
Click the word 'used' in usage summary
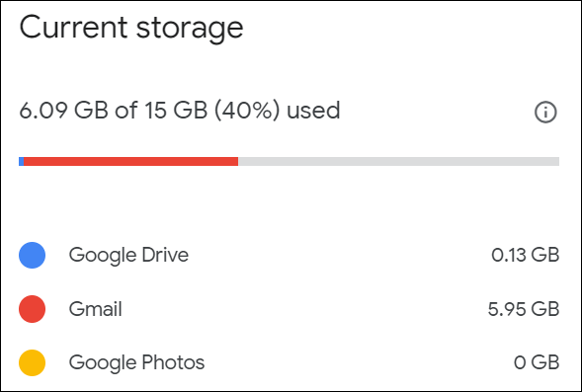[313, 111]
